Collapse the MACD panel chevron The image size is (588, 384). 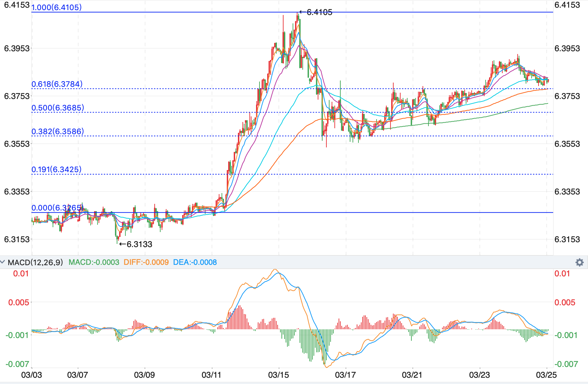tap(3, 262)
